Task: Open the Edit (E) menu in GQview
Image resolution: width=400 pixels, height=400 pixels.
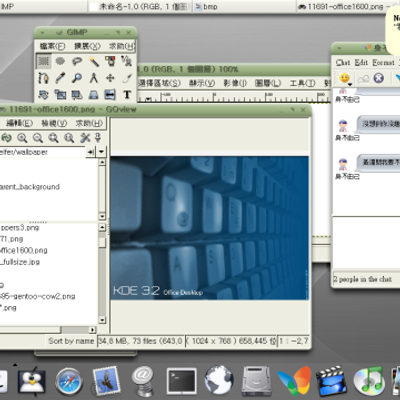Action: pyautogui.click(x=19, y=123)
